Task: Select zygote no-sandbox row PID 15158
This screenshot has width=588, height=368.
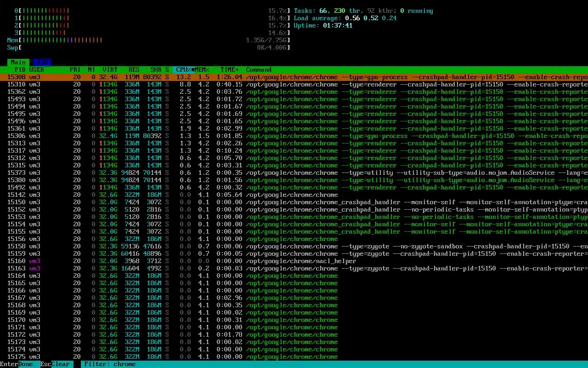Action: point(294,246)
